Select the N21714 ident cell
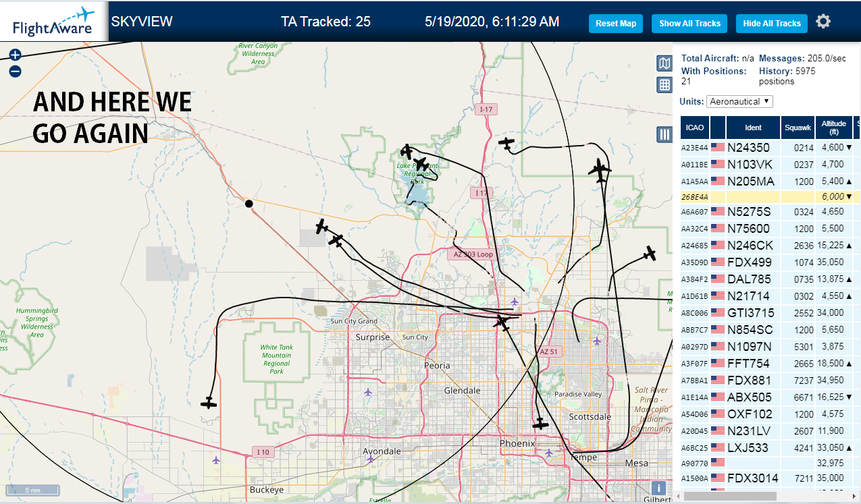 (x=753, y=296)
